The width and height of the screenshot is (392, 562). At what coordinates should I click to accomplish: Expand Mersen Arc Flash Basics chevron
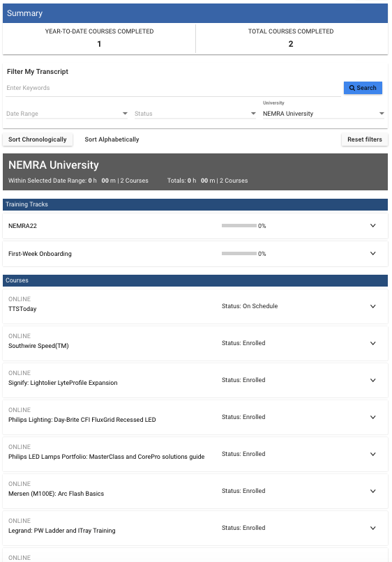pos(372,491)
